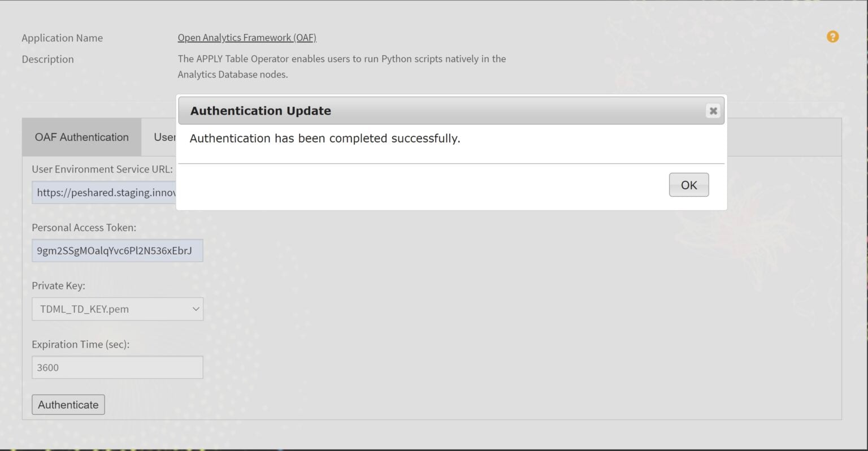Click into the Personal Access Token field
This screenshot has height=451, width=868.
(118, 251)
